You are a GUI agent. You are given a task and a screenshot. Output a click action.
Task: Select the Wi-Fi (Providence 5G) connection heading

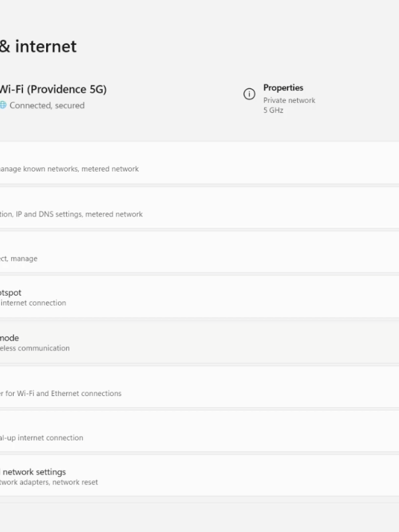click(x=53, y=89)
